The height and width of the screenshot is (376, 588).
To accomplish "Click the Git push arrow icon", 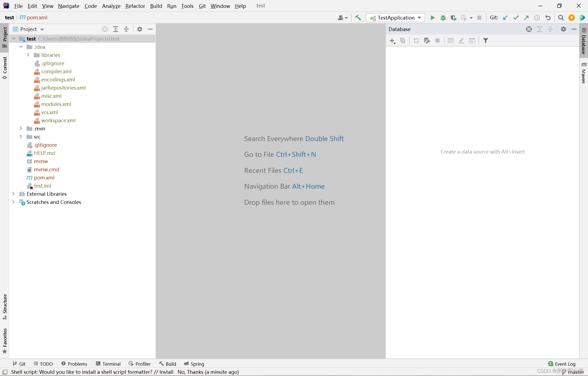I will tap(526, 18).
